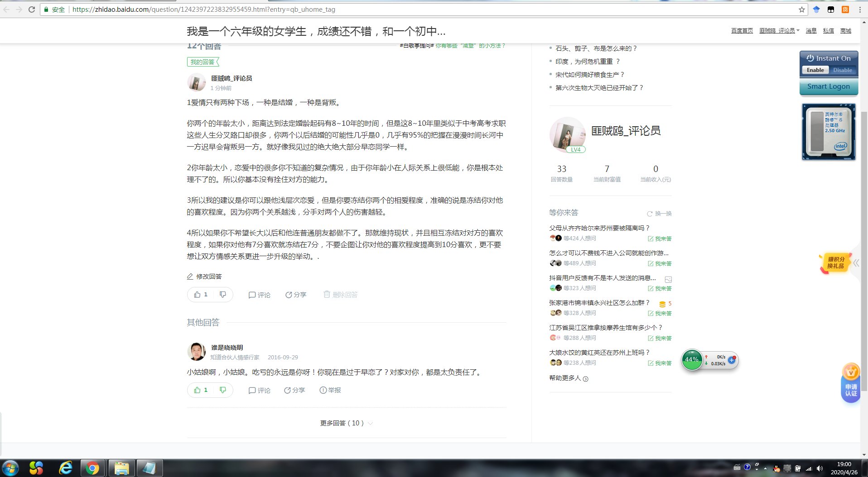Go to 百度首页 in the top navigation
Image resolution: width=868 pixels, height=477 pixels.
[x=742, y=30]
